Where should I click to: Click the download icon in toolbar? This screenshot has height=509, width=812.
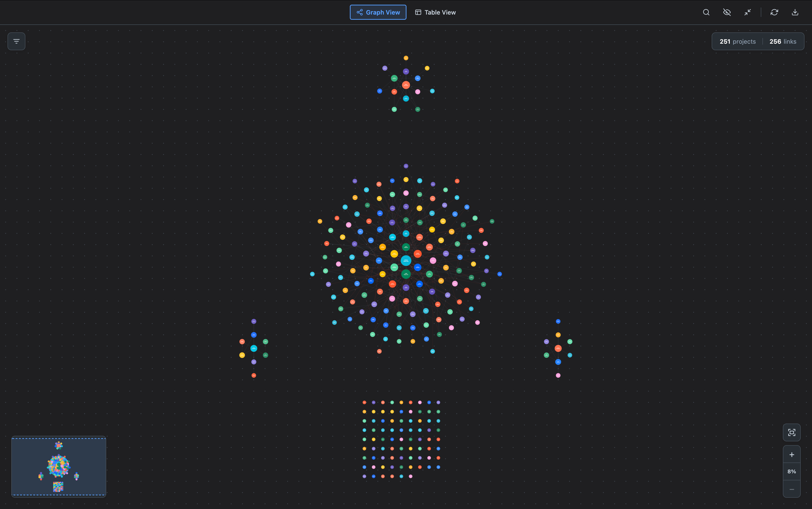795,12
